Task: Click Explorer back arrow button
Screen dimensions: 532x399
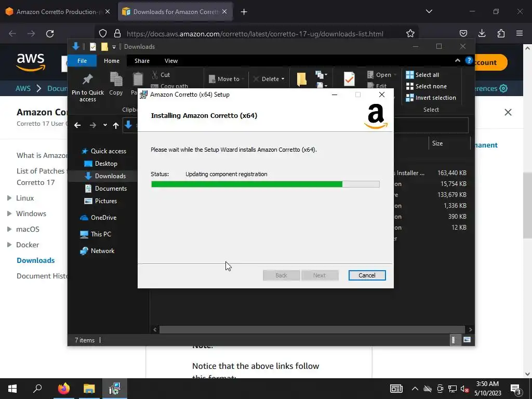Action: tap(77, 125)
